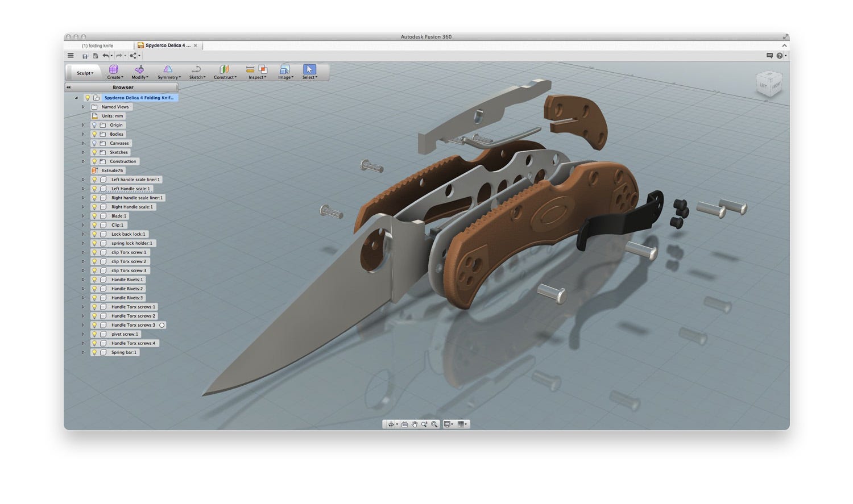Open the Inspect menu label

257,77
